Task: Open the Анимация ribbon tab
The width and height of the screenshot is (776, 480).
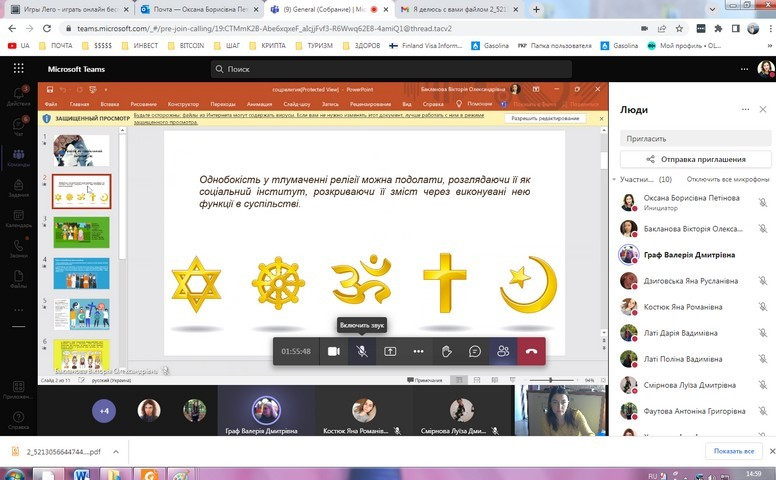Action: click(259, 104)
